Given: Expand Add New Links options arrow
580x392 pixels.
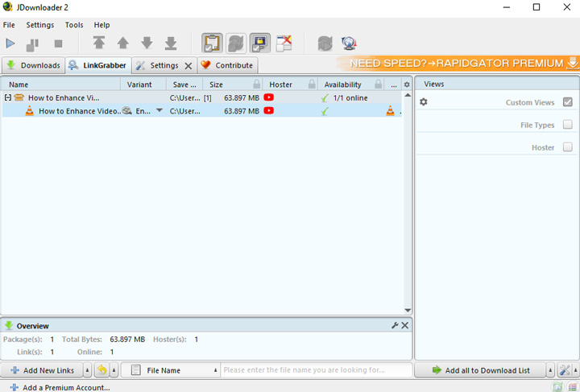Looking at the screenshot, I should (x=87, y=370).
